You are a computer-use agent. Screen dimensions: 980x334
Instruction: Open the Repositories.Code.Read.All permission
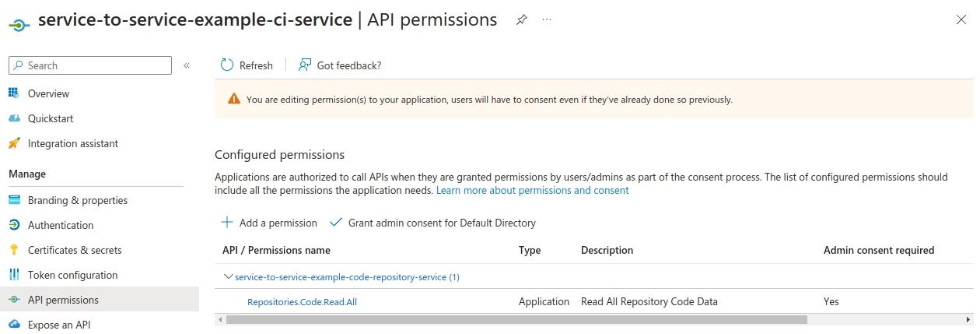coord(302,301)
